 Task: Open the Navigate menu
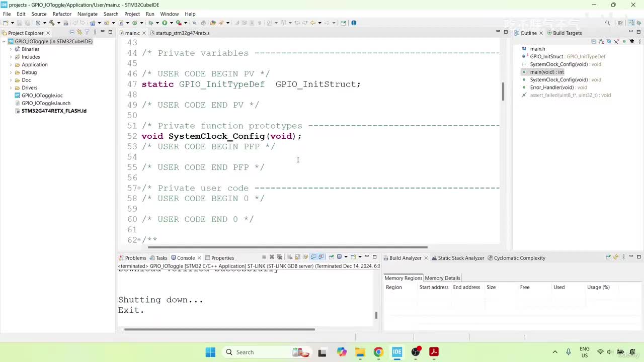pyautogui.click(x=88, y=14)
